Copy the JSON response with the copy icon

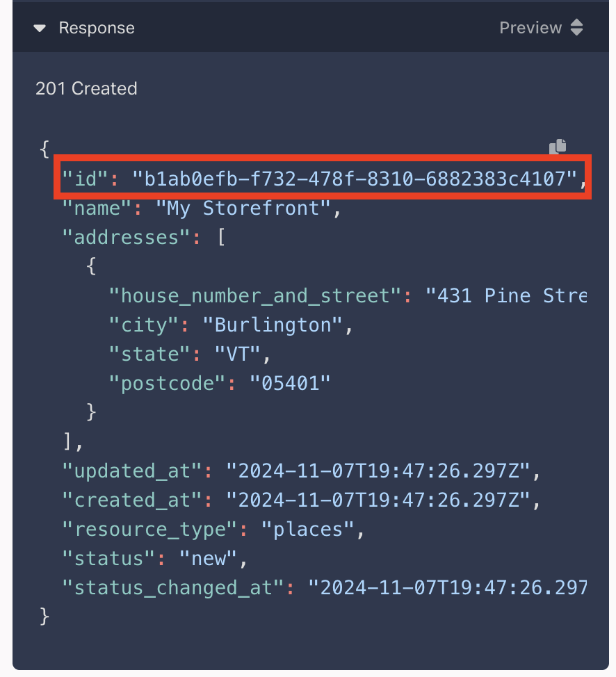(x=558, y=146)
